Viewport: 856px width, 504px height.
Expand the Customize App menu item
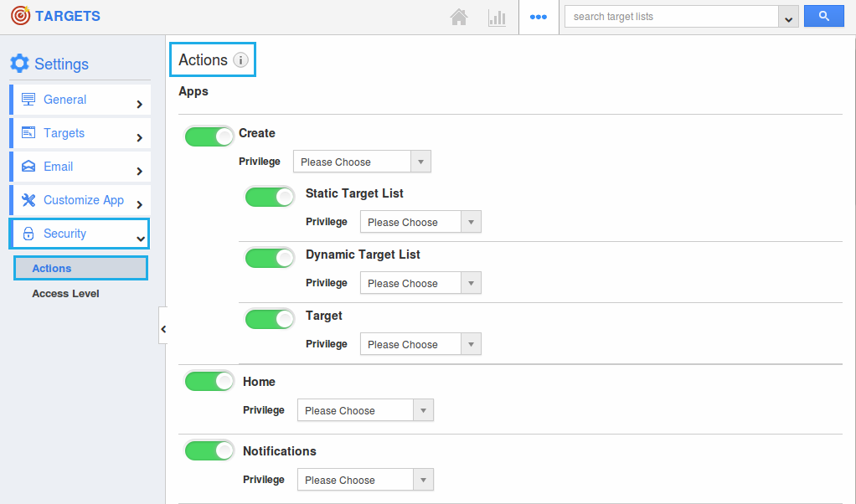(x=80, y=200)
